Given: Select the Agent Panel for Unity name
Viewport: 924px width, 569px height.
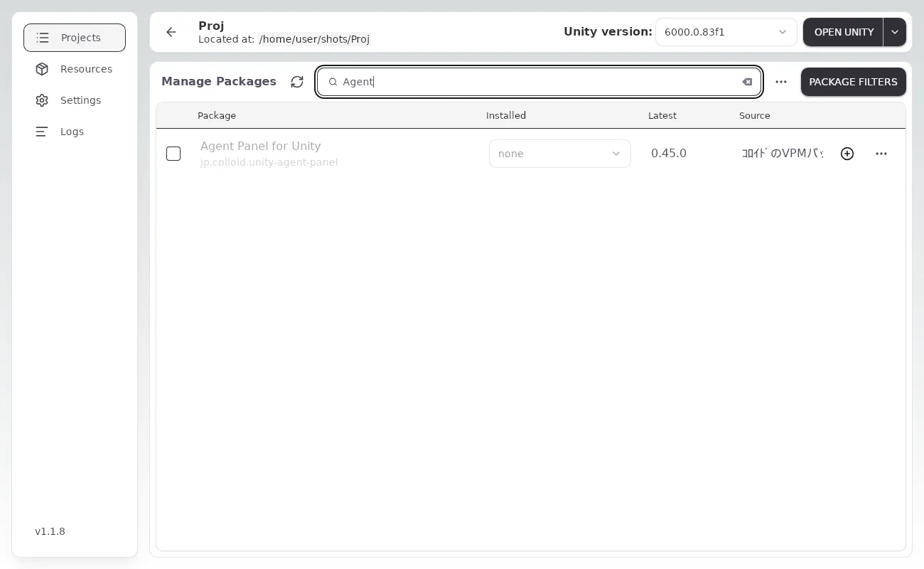Looking at the screenshot, I should [x=261, y=146].
